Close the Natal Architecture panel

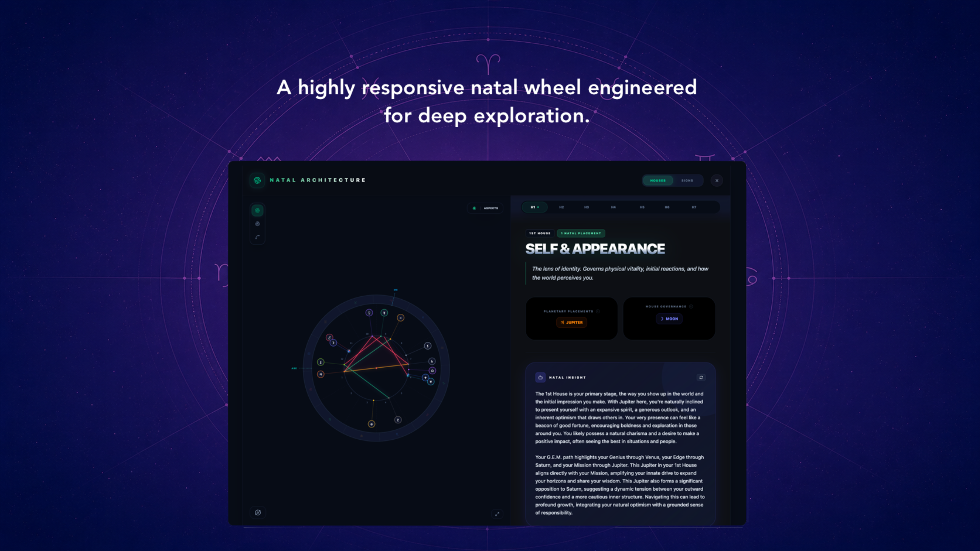(x=717, y=181)
